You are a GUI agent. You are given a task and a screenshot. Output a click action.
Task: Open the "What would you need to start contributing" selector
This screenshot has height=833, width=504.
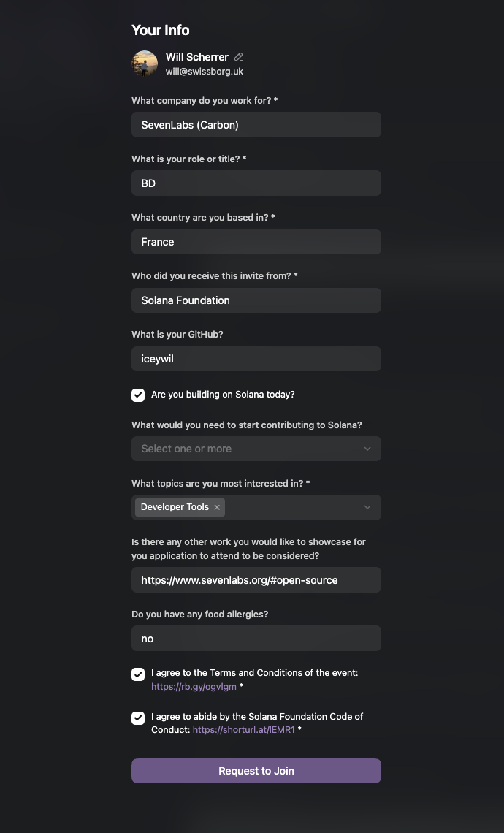click(256, 449)
